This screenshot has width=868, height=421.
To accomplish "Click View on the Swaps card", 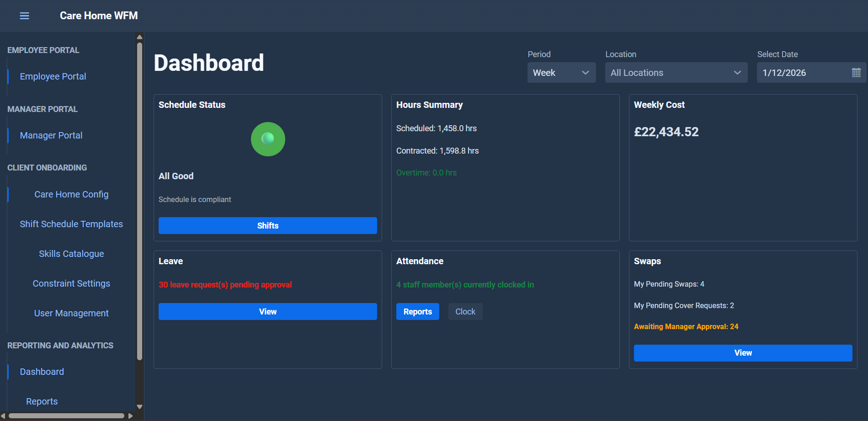I will click(x=742, y=352).
